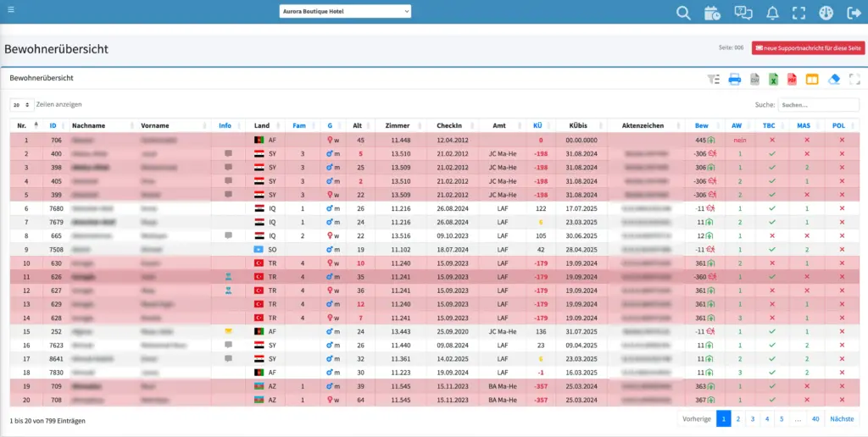Open the help chat bubbles icon

pyautogui.click(x=743, y=14)
